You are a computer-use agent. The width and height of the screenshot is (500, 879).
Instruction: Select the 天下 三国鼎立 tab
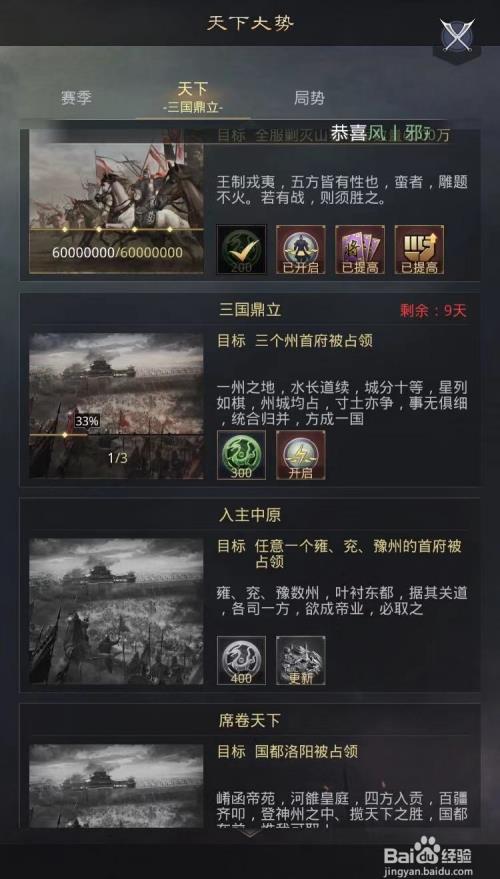[193, 97]
